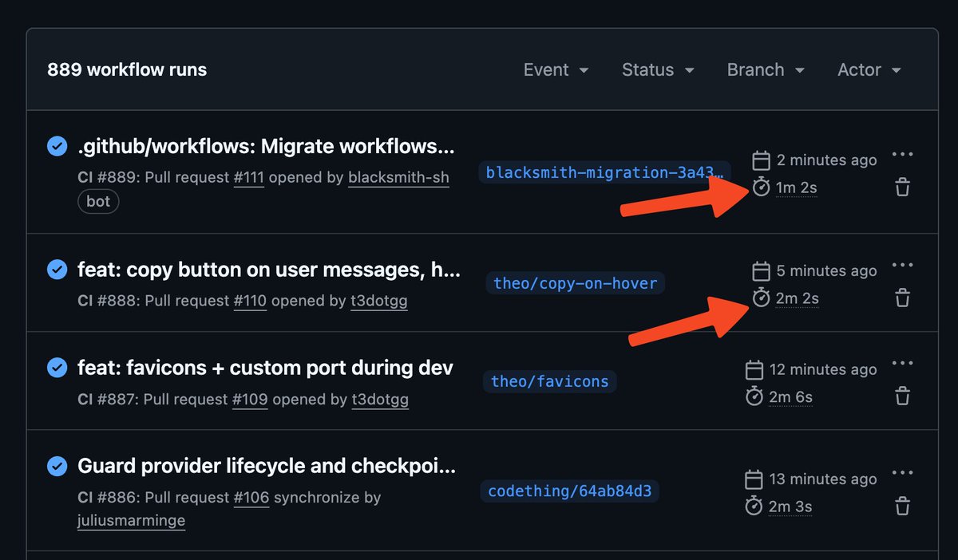
Task: Click the 1m 2s run duration
Action: click(796, 188)
